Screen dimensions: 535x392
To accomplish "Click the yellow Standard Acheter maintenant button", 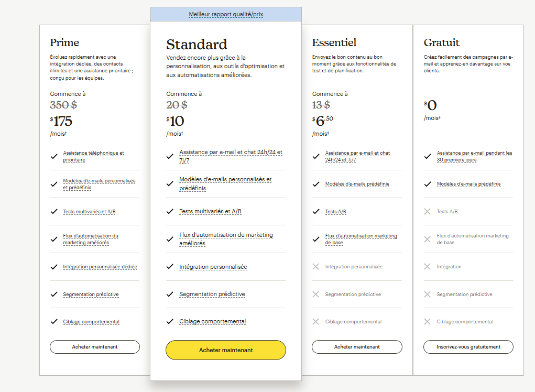I will (226, 350).
